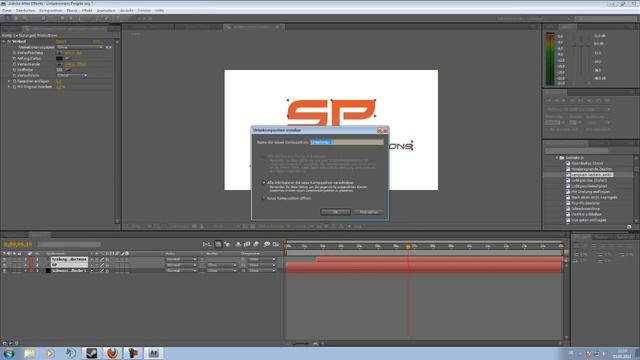
Task: Open the Effekt menu
Action: [87, 10]
